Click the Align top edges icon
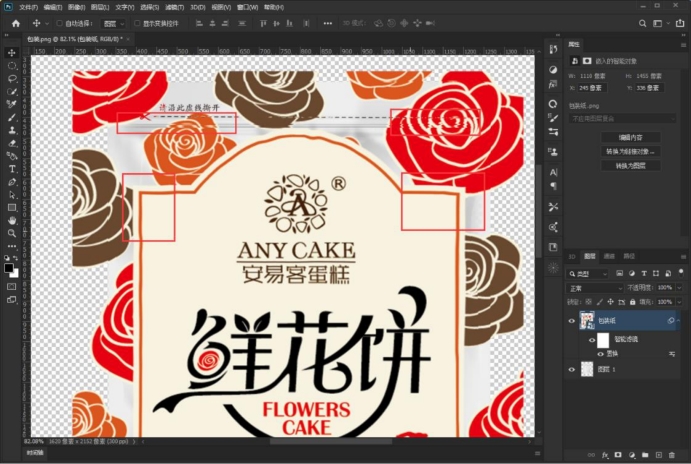691x464 pixels. (x=264, y=23)
